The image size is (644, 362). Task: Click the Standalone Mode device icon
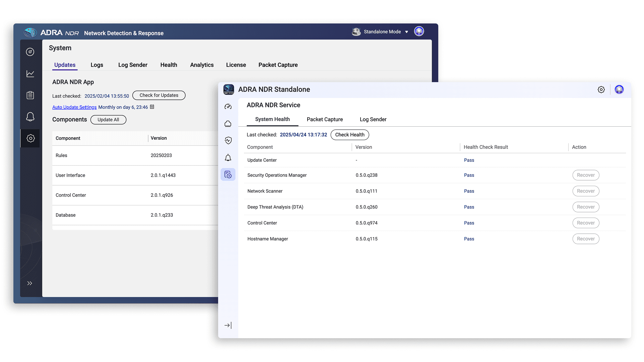click(x=356, y=32)
